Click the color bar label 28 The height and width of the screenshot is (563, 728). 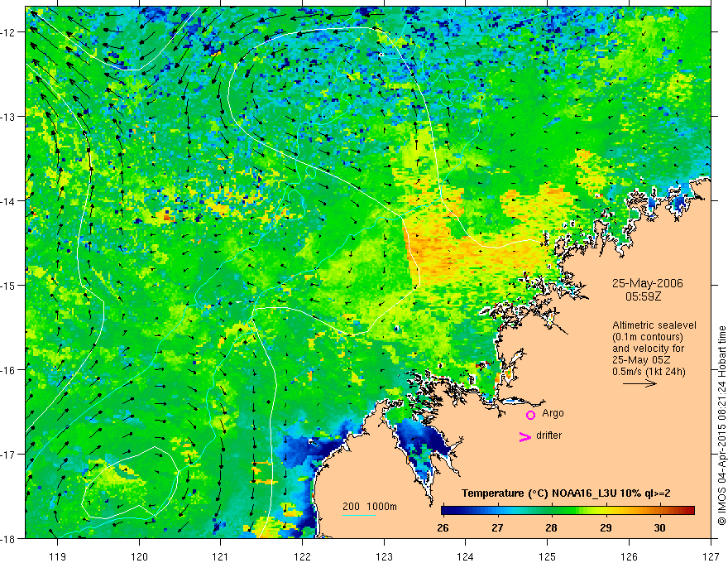click(551, 527)
